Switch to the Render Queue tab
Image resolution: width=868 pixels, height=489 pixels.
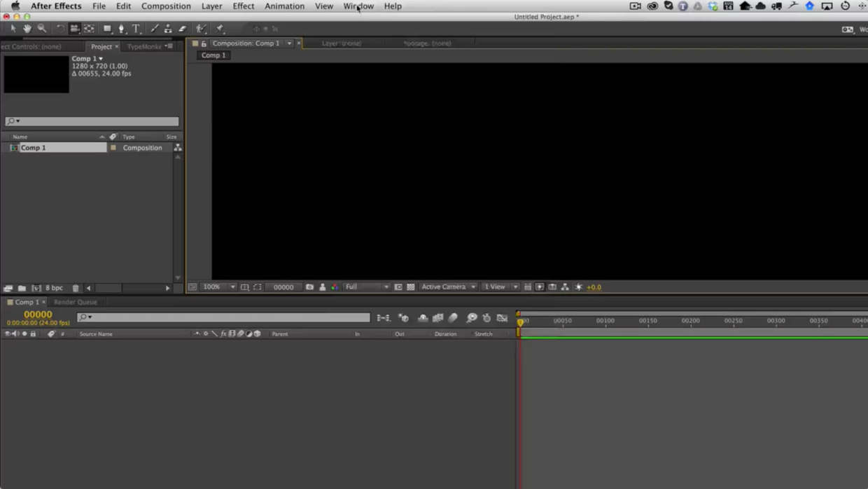coord(76,302)
